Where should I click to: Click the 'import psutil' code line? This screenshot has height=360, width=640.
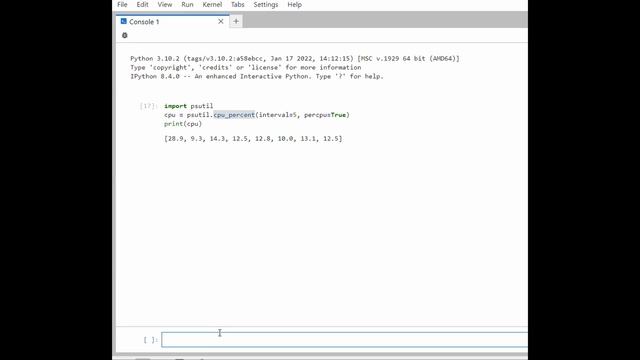click(189, 106)
